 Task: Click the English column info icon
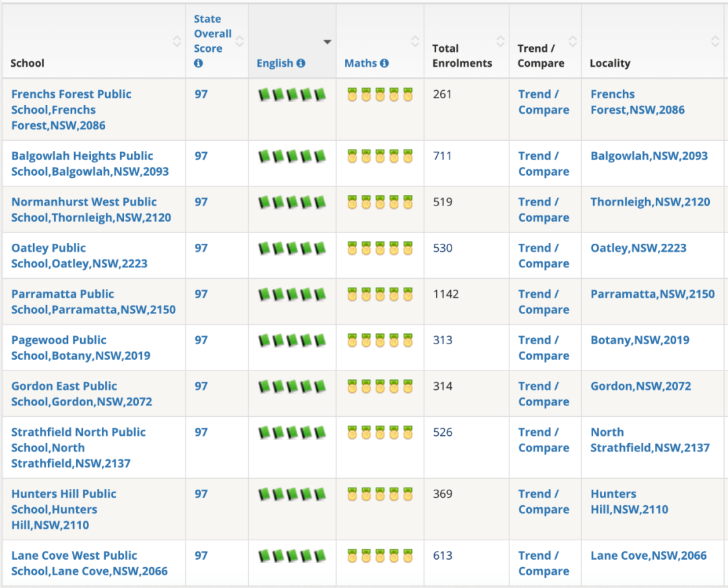pyautogui.click(x=301, y=63)
